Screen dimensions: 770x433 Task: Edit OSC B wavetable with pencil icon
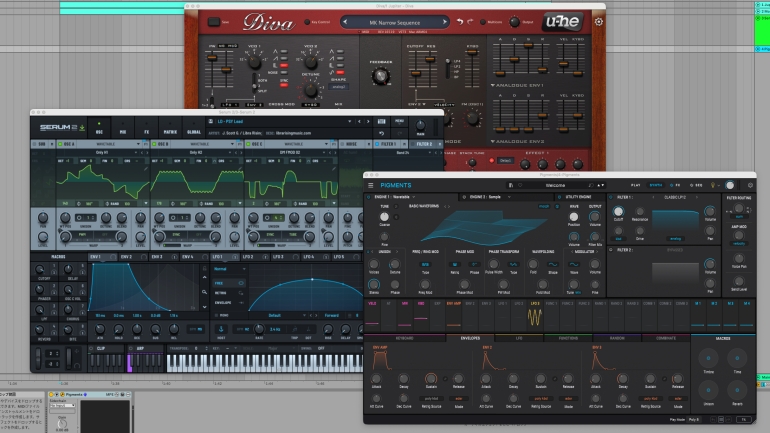pyautogui.click(x=240, y=168)
